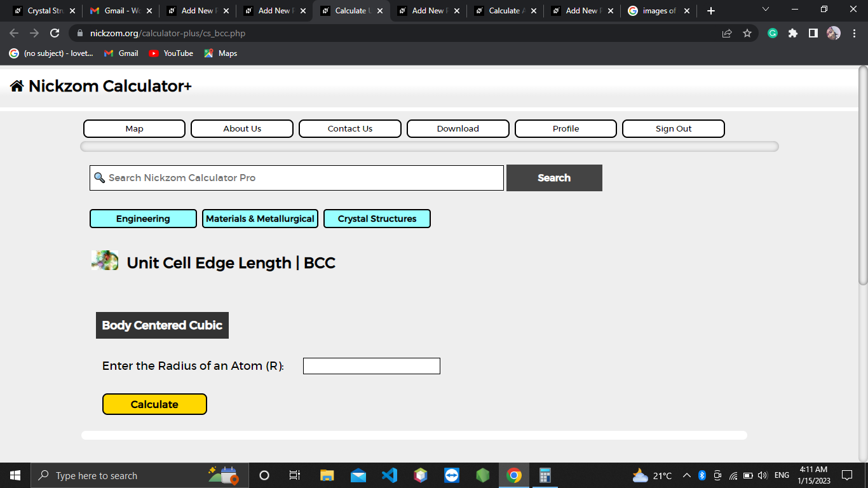The image size is (868, 488).
Task: Open the Chrome three-dot menu
Action: point(853,33)
